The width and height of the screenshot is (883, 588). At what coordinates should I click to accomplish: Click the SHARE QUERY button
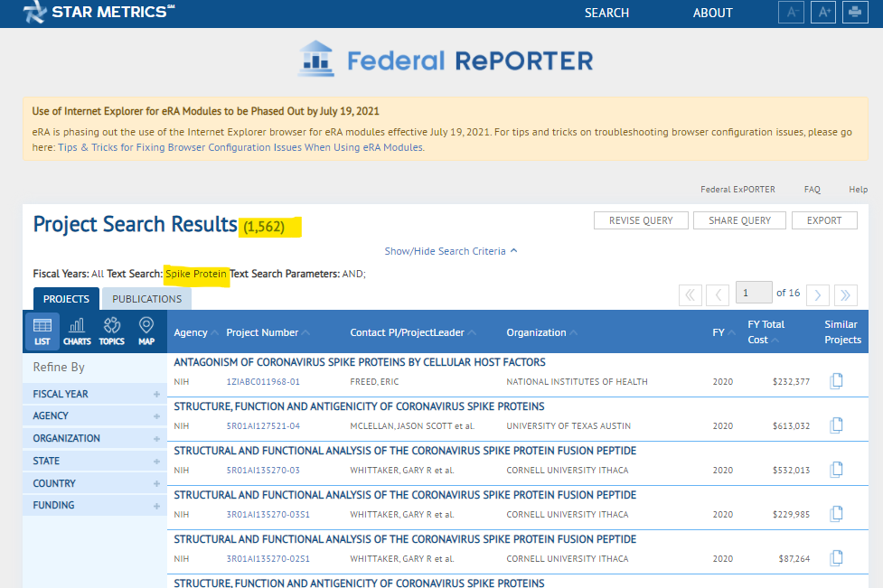(739, 220)
